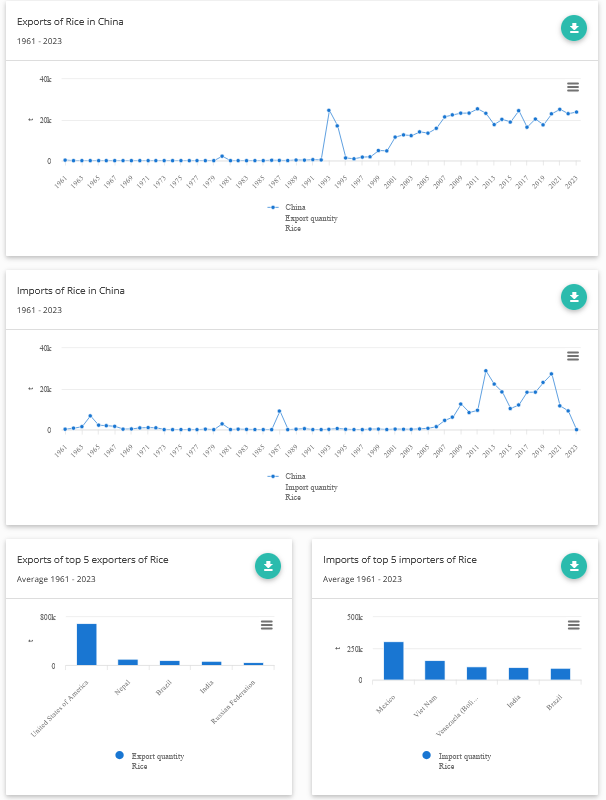
Task: Toggle Import quantity Rice legend in bar chart
Action: pyautogui.click(x=464, y=757)
